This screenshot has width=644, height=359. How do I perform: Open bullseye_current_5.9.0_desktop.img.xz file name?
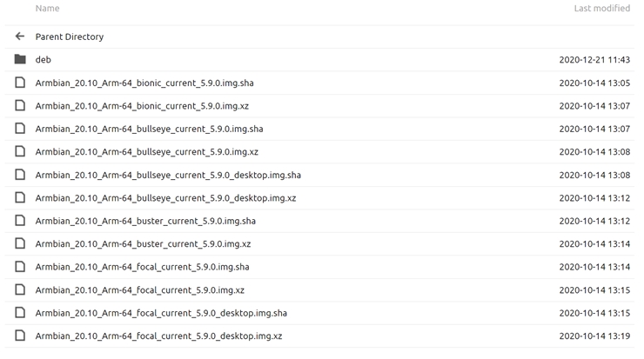click(x=165, y=198)
